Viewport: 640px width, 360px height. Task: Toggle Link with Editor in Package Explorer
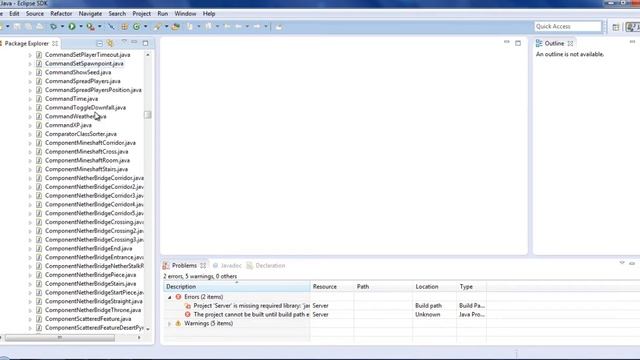coord(110,43)
